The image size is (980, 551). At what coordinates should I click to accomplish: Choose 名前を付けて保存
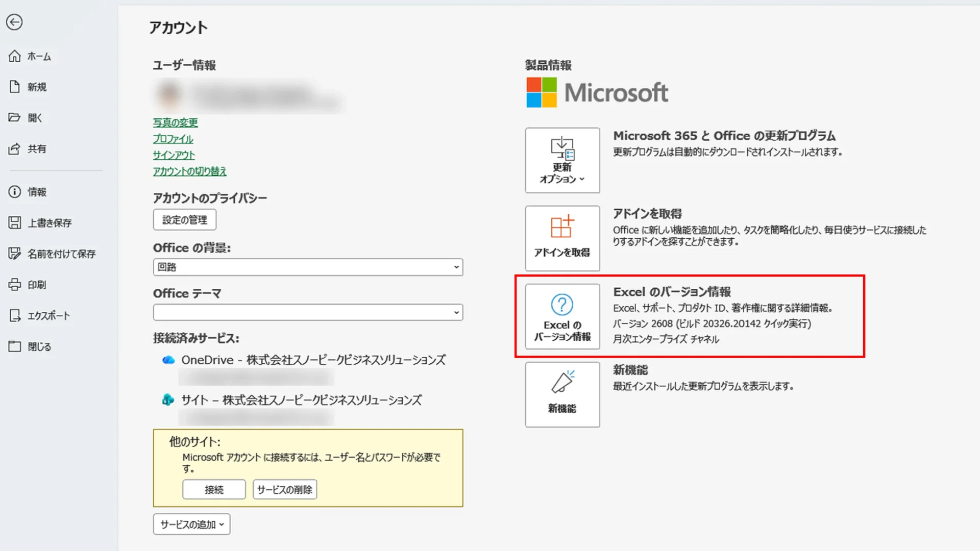[x=52, y=254]
